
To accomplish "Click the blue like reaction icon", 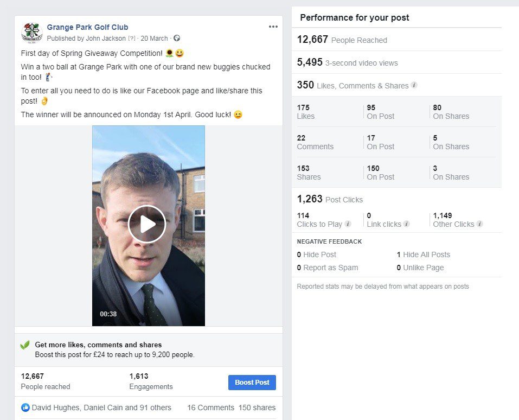I will 25,408.
